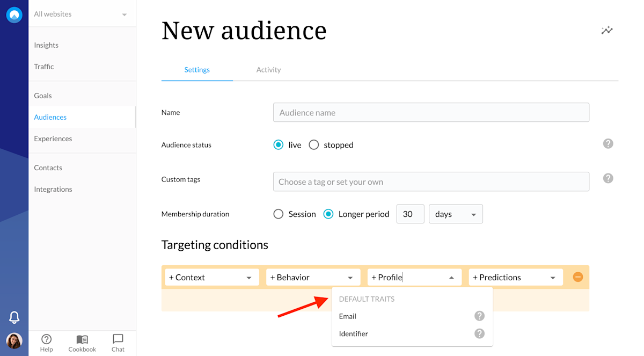Remove the targeting condition row (orange minus)
This screenshot has width=644, height=356.
pyautogui.click(x=577, y=277)
